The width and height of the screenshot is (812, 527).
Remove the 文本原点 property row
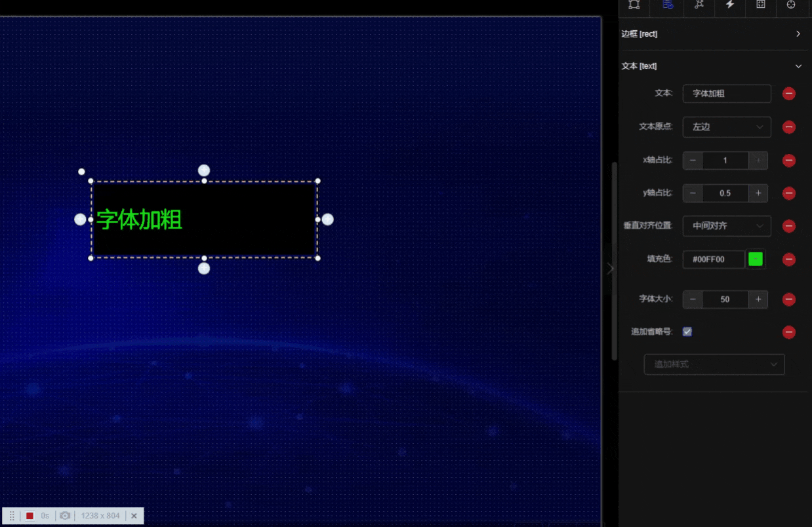[x=789, y=127]
